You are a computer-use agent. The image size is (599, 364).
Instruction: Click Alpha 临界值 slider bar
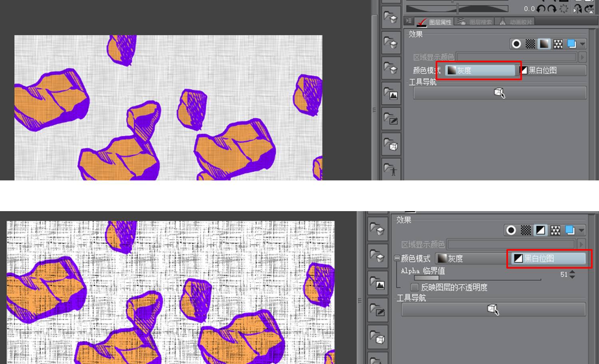pyautogui.click(x=477, y=278)
